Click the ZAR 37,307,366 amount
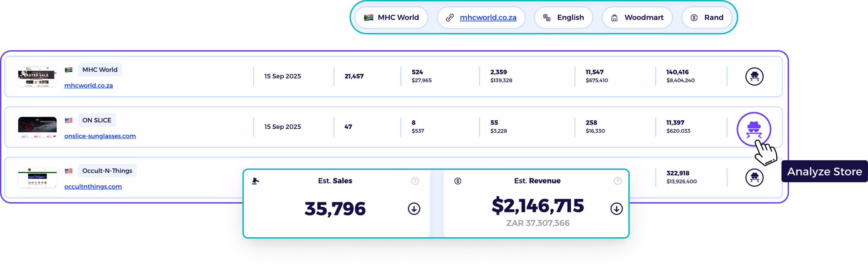The width and height of the screenshot is (868, 273). 538,223
